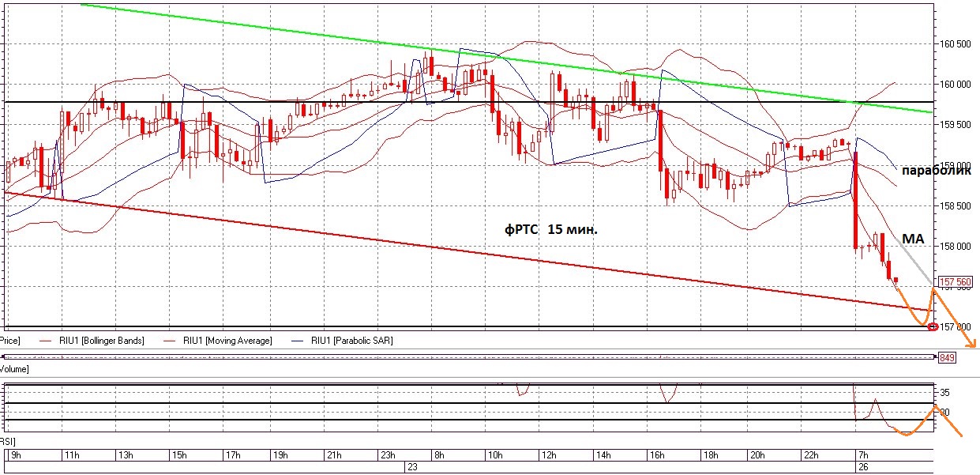The width and height of the screenshot is (980, 475).
Task: Click the 7h time axis label
Action: coord(863,456)
